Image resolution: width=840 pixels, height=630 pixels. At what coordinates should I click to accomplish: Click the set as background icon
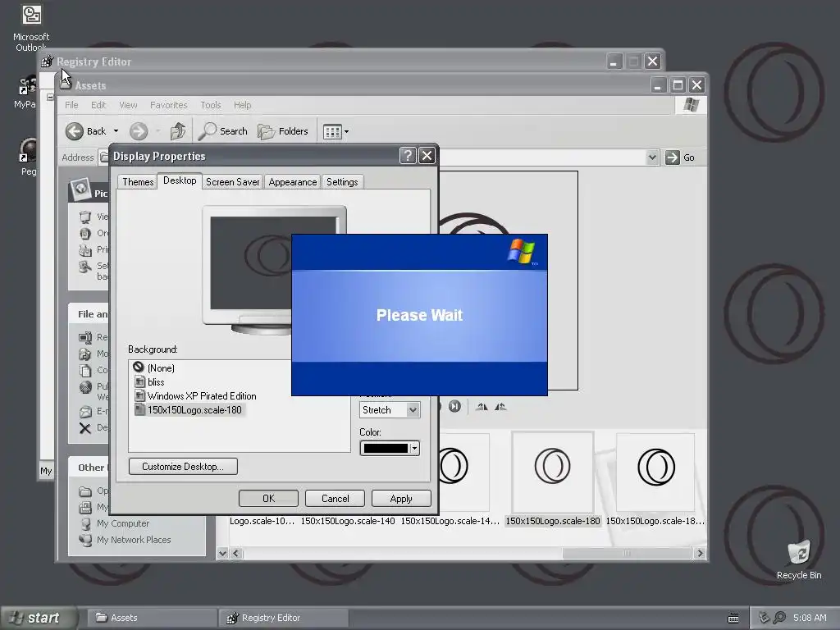point(85,267)
